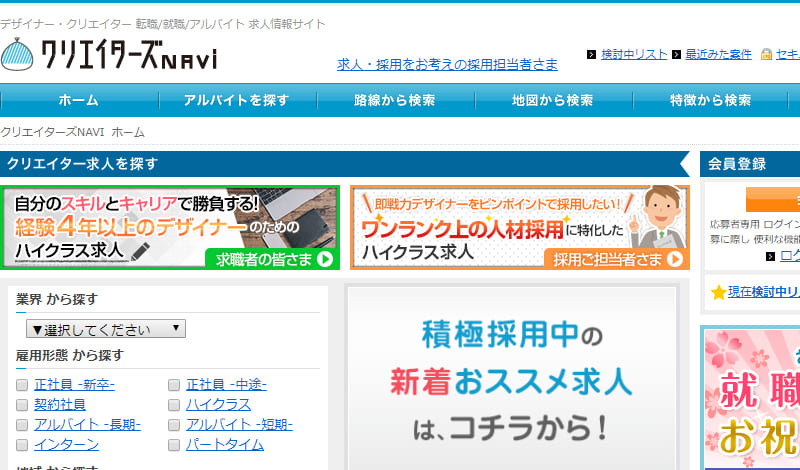Click the 正社員 -中途- link text
Viewport: 800px width, 470px height.
click(x=227, y=385)
